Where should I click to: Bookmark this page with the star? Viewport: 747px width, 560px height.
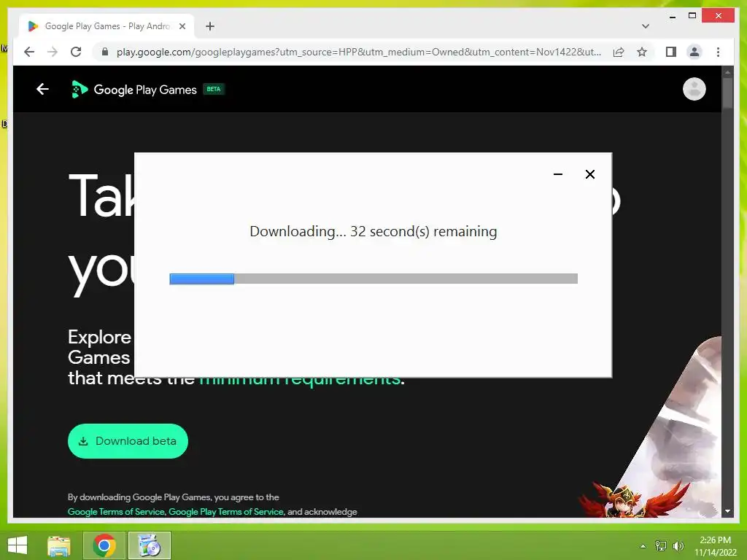pyautogui.click(x=642, y=52)
